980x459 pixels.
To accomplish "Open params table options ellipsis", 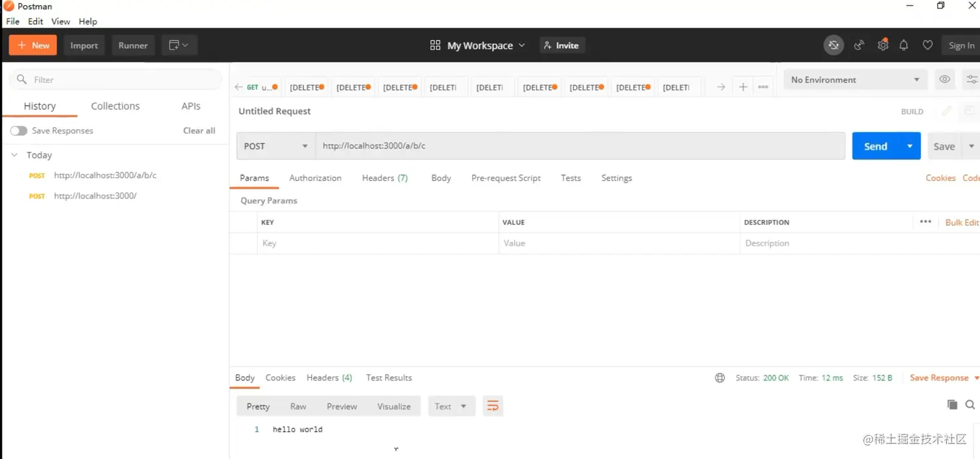I will point(926,222).
